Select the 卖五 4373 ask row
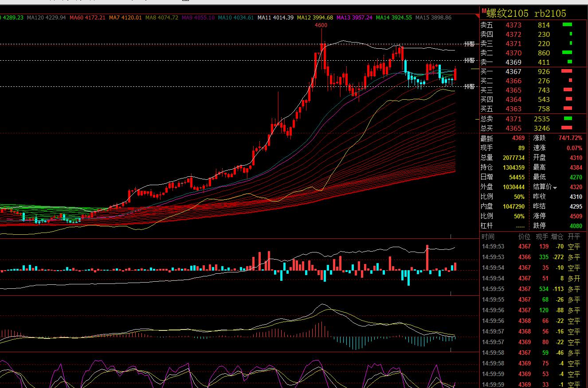588x388 pixels. (533, 25)
